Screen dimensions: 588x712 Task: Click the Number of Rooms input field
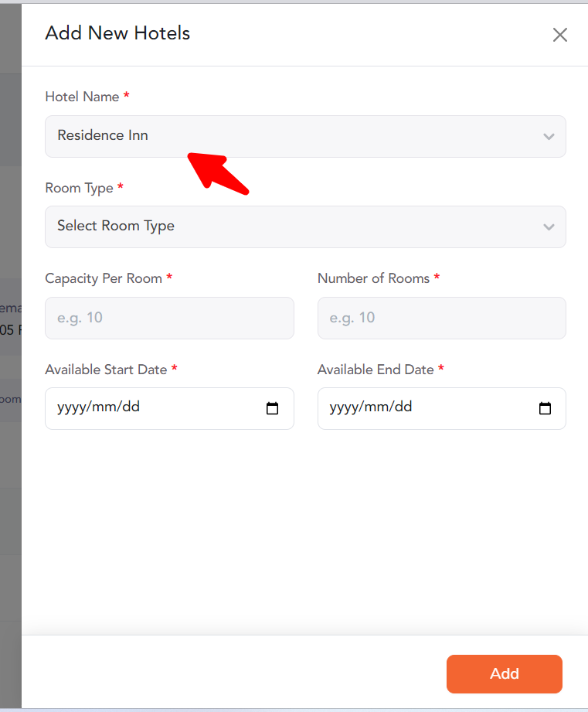tap(441, 318)
